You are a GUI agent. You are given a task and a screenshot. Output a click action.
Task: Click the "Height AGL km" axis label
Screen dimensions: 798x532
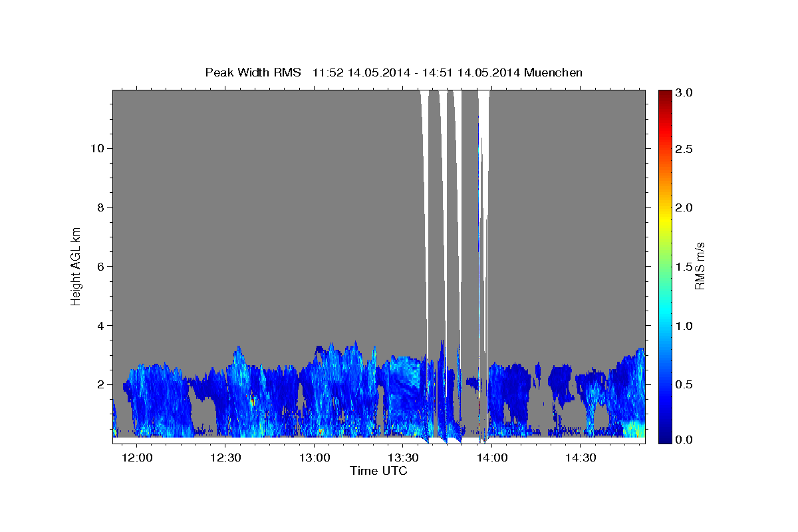(x=76, y=267)
